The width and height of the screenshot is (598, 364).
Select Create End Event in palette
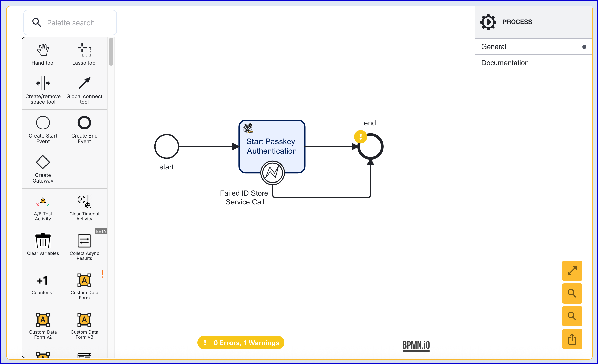[84, 129]
